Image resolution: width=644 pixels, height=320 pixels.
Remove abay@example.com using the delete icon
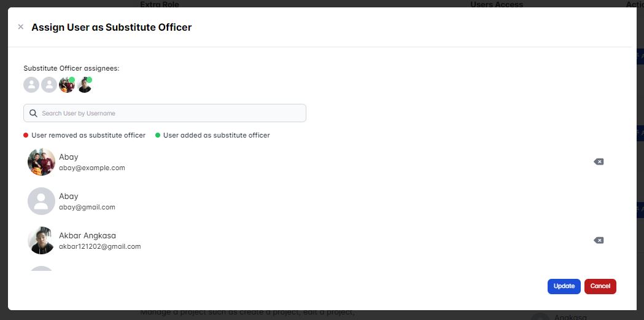coord(599,162)
